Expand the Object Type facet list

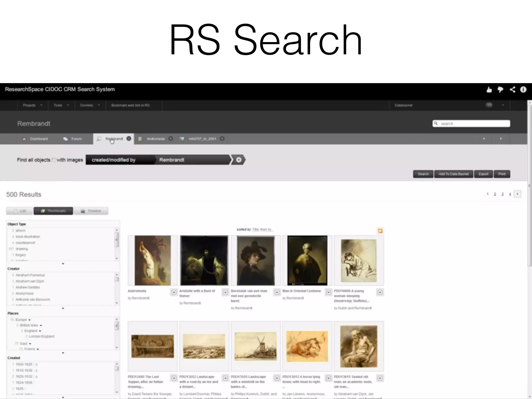[x=63, y=264]
